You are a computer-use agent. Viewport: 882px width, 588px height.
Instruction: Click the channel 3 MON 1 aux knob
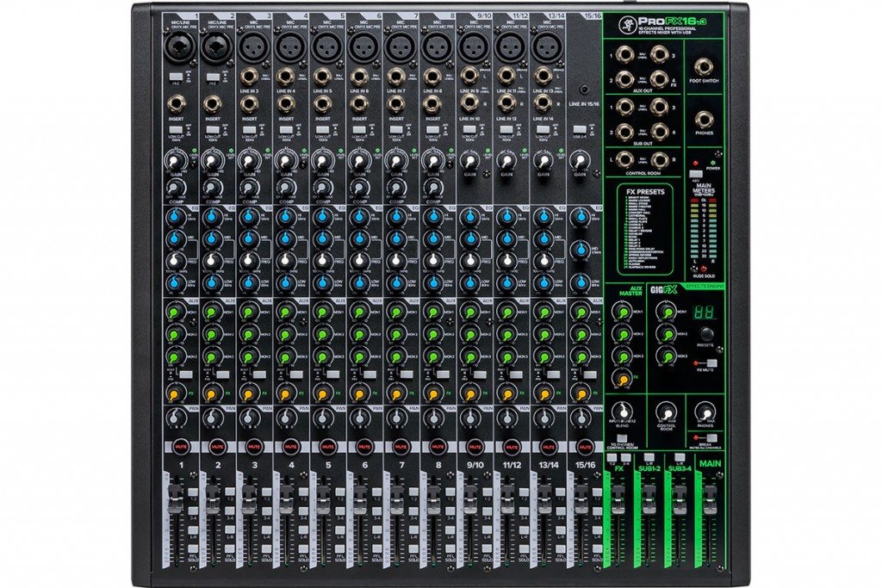[x=248, y=312]
